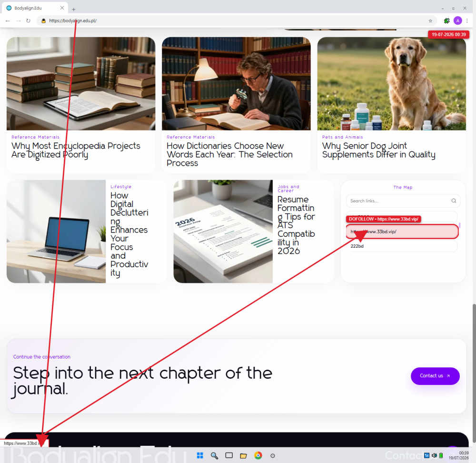The width and height of the screenshot is (476, 463).
Task: Click the Reference Materials tag above the dictionaries article
Action: (x=191, y=137)
